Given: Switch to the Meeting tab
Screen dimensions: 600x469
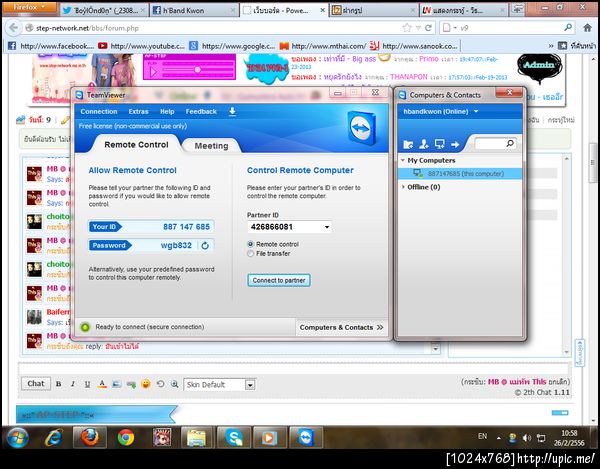Looking at the screenshot, I should (x=211, y=146).
